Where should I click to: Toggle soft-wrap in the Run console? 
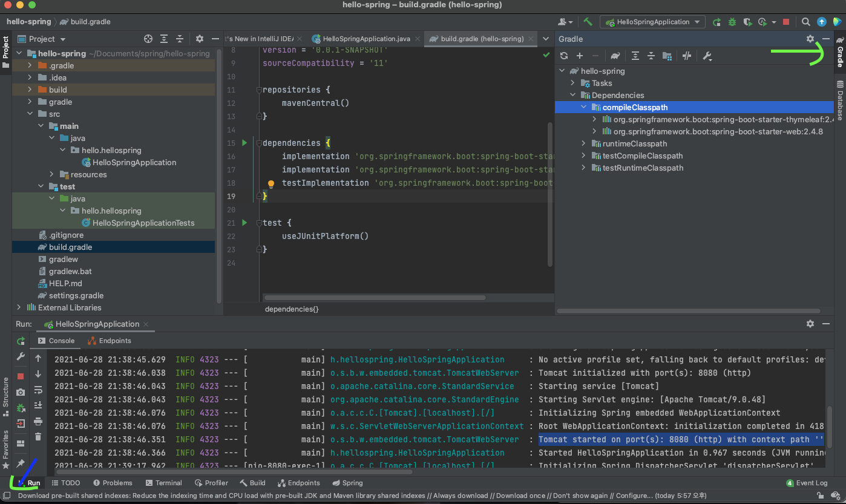pos(38,390)
